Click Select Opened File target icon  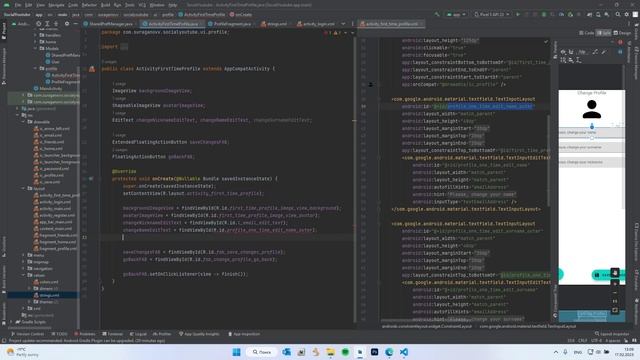pos(38,24)
